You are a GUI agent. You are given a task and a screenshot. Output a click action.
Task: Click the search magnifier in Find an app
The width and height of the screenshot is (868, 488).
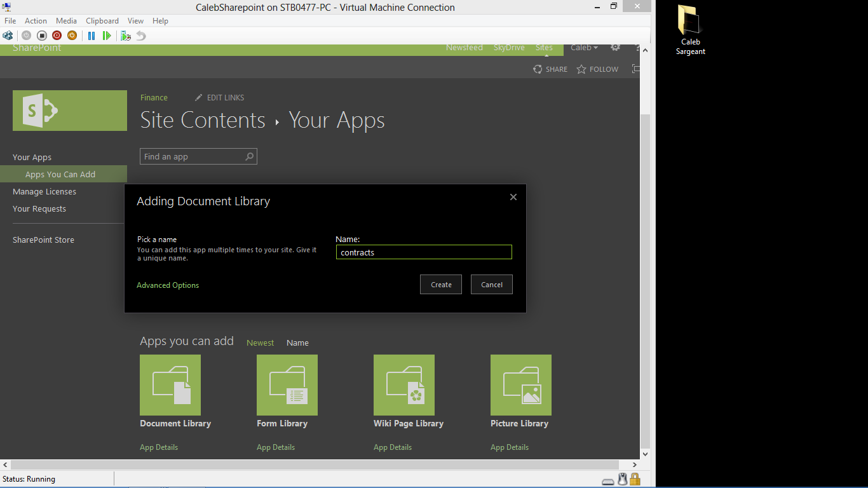250,156
